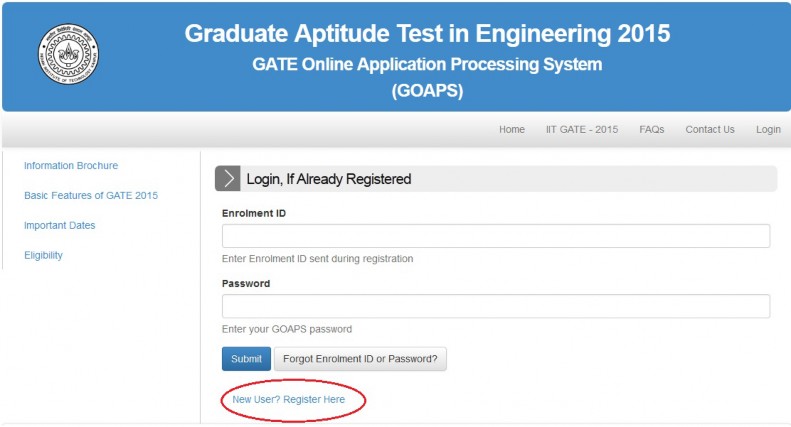Open the Information Brochure link

pos(71,166)
